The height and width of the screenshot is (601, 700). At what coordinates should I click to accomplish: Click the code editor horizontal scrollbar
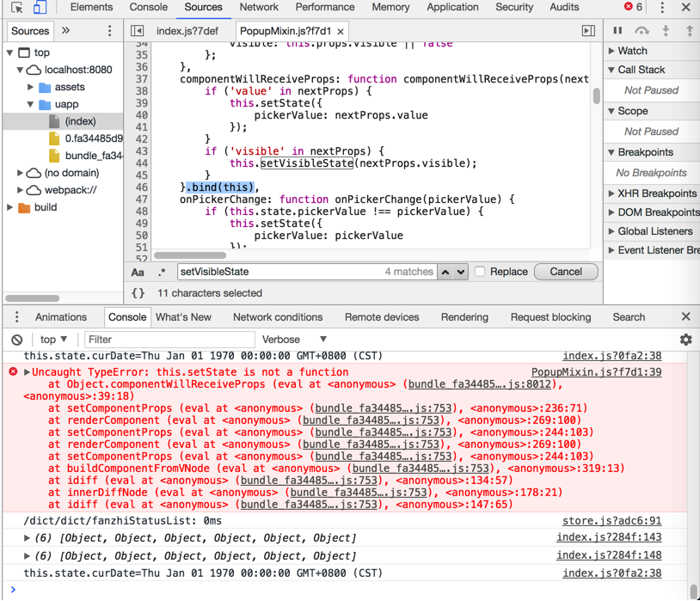click(x=190, y=255)
